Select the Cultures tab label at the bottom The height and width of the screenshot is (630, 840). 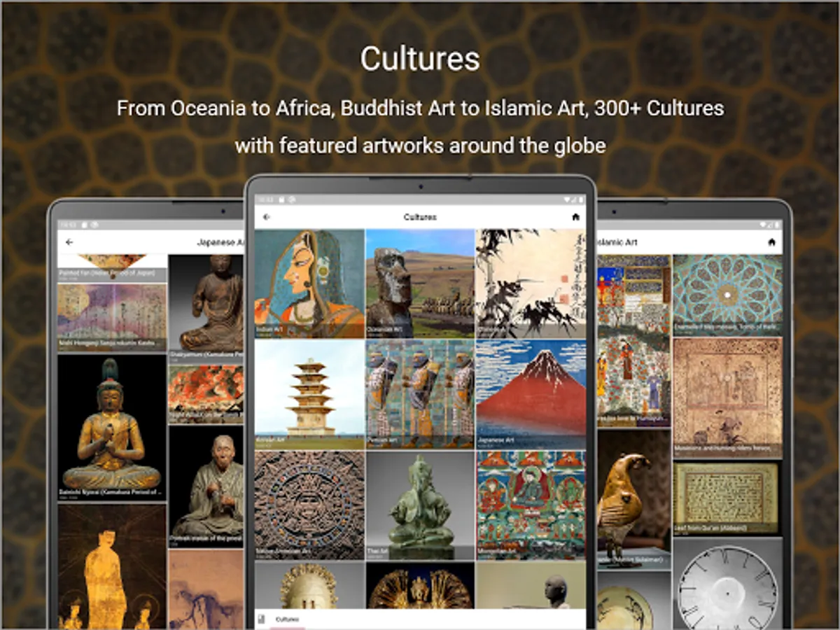coord(287,619)
